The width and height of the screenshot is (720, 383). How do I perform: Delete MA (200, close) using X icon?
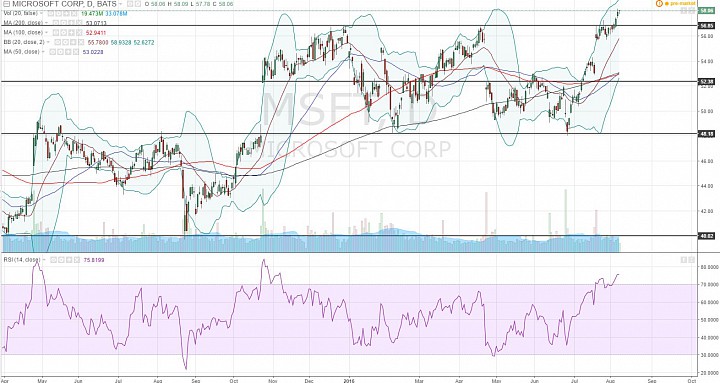[x=79, y=23]
